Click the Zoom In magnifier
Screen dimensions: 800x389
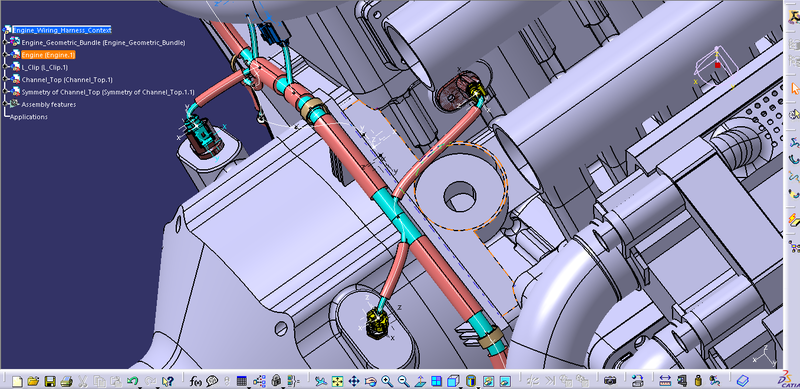(387, 381)
